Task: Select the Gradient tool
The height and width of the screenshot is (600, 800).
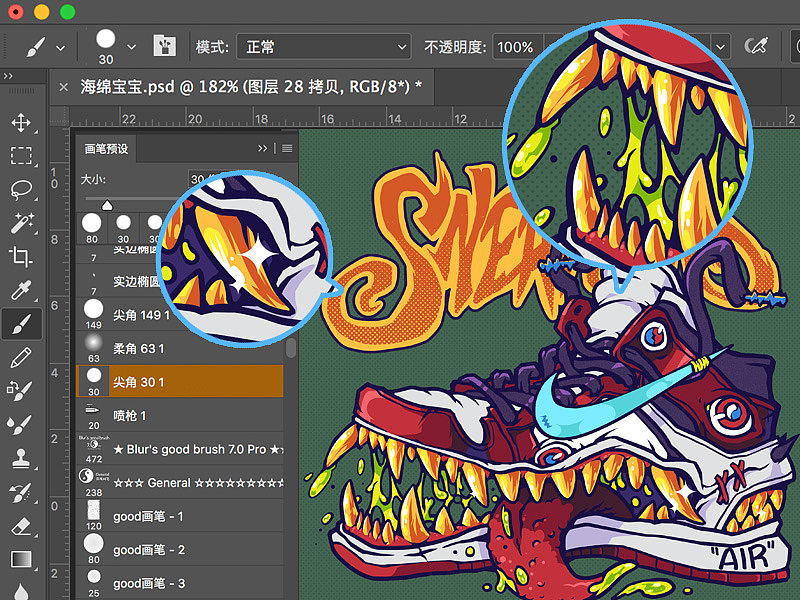Action: pos(20,558)
